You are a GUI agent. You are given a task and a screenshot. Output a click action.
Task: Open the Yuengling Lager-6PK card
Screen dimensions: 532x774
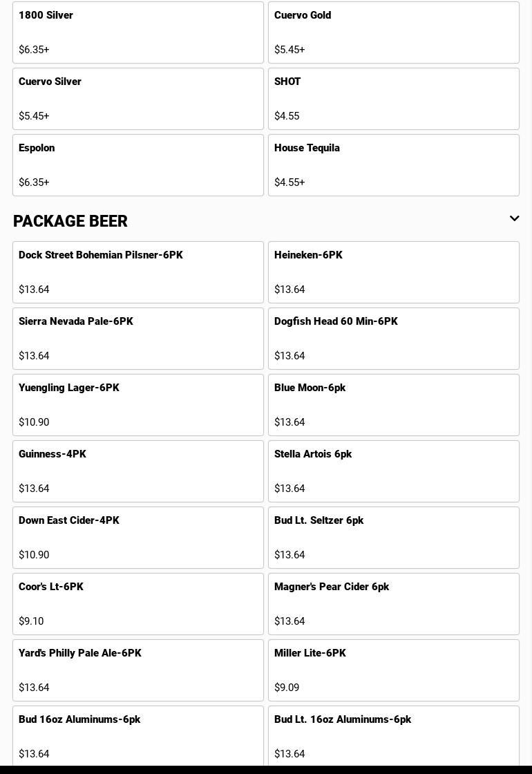tap(138, 405)
